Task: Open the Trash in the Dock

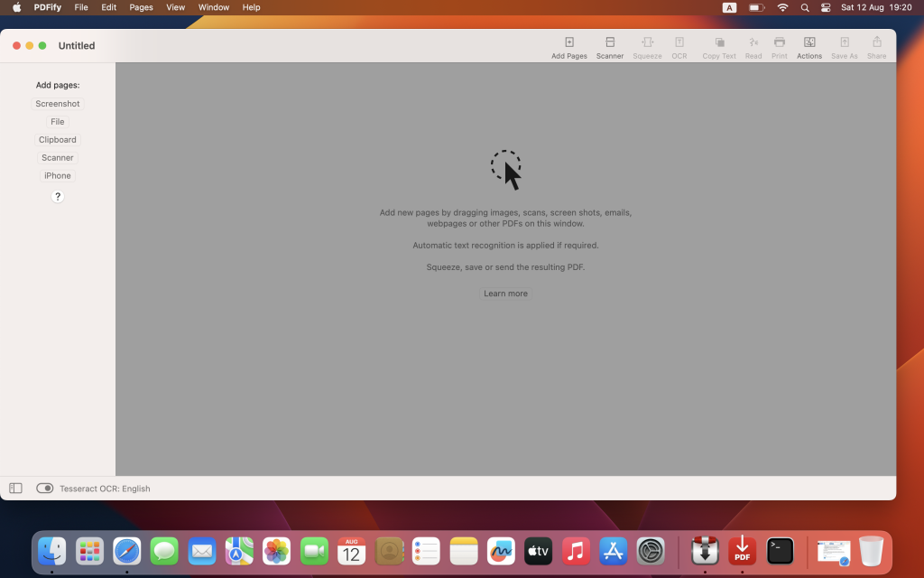Action: click(x=871, y=551)
